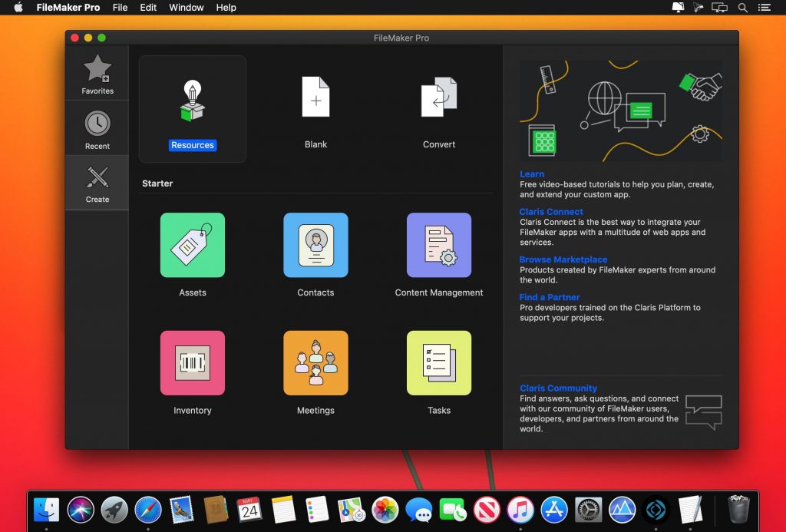786x532 pixels.
Task: Open the Inventory starter template
Action: (x=192, y=363)
